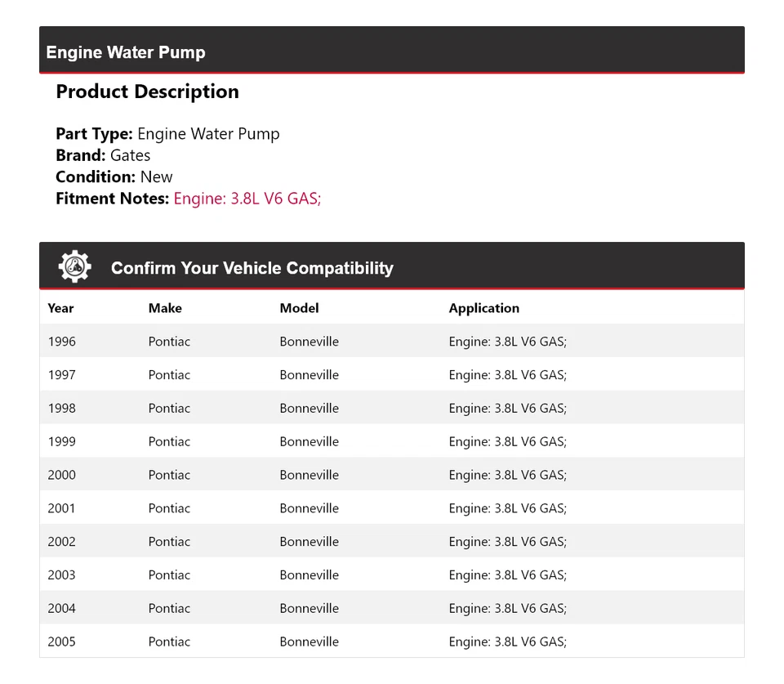Image resolution: width=784 pixels, height=684 pixels.
Task: Click the Engine Water Pump header bar
Action: pyautogui.click(x=391, y=51)
